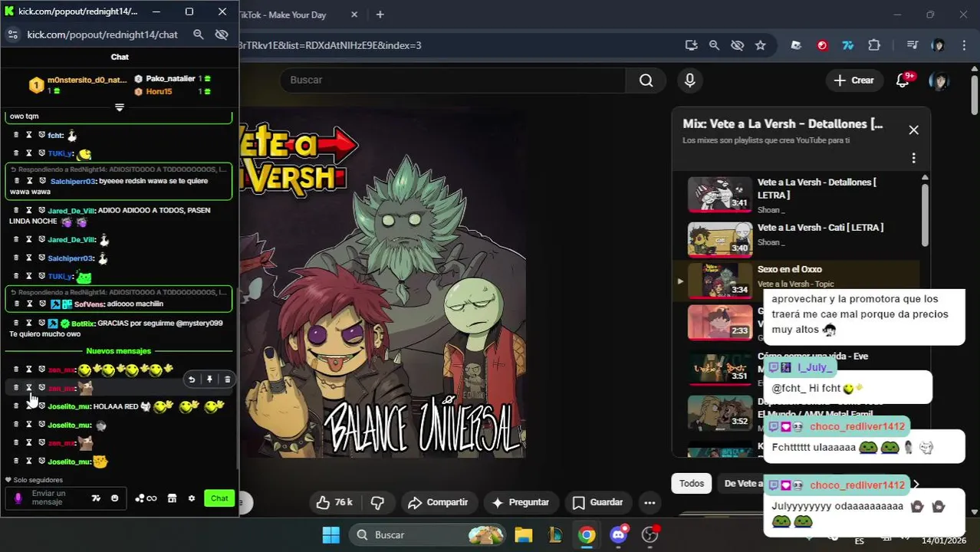Screen dimensions: 980x552
Task: Click the zoom-out magnifier in Chrome address bar
Action: click(714, 45)
